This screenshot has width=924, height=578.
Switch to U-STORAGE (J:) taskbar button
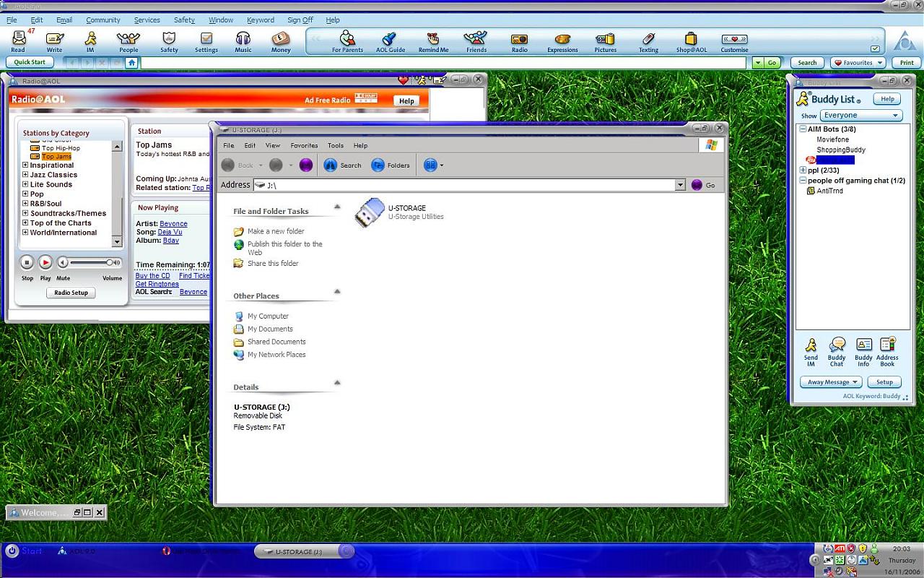coord(305,552)
